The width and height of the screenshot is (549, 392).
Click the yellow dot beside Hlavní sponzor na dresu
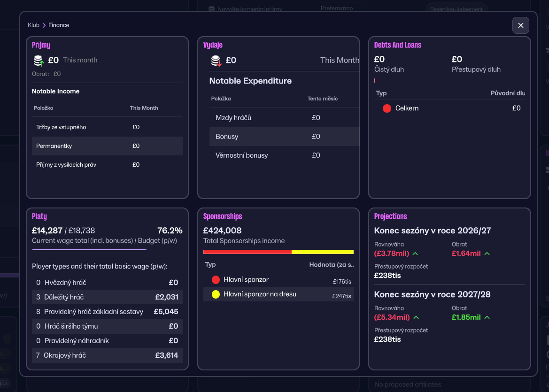point(216,294)
